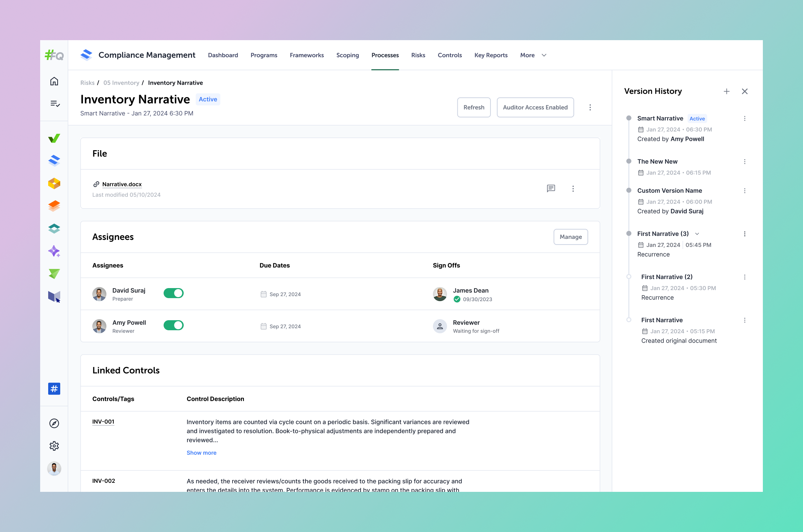Open the compass explore icon
Image resolution: width=803 pixels, height=532 pixels.
click(x=54, y=423)
